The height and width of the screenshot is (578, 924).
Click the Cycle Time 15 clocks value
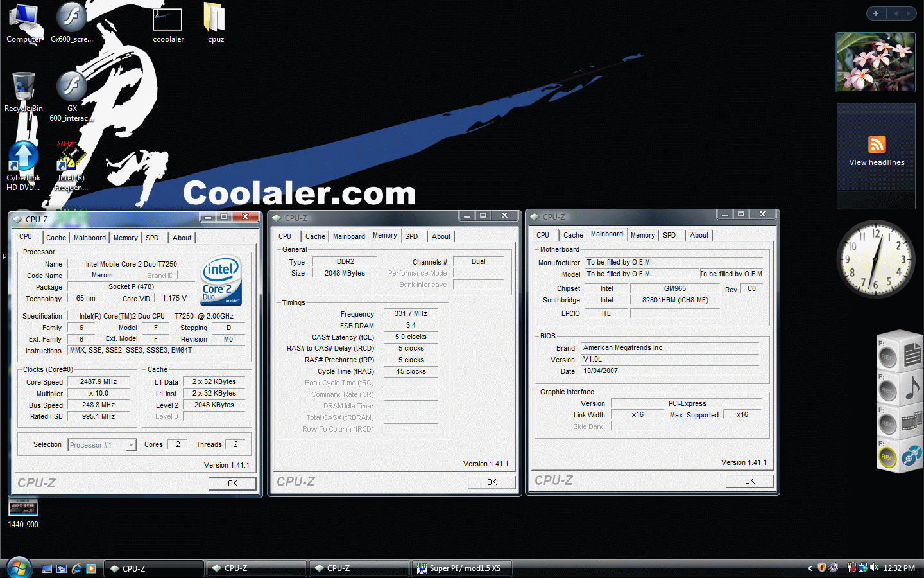411,371
